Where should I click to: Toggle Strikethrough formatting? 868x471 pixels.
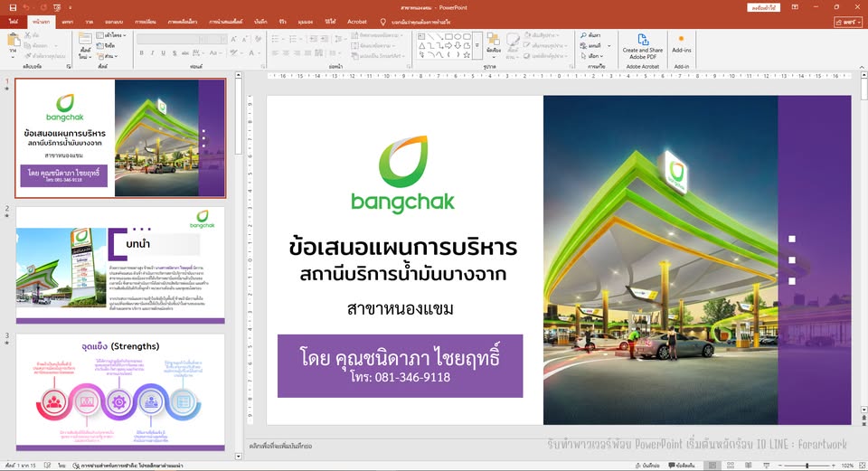(x=185, y=53)
